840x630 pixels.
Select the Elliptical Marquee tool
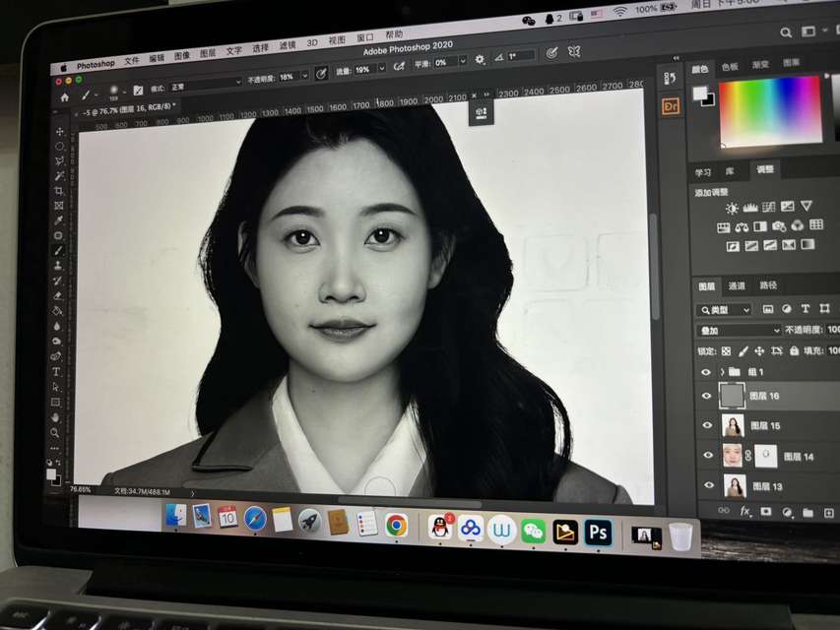(x=59, y=147)
